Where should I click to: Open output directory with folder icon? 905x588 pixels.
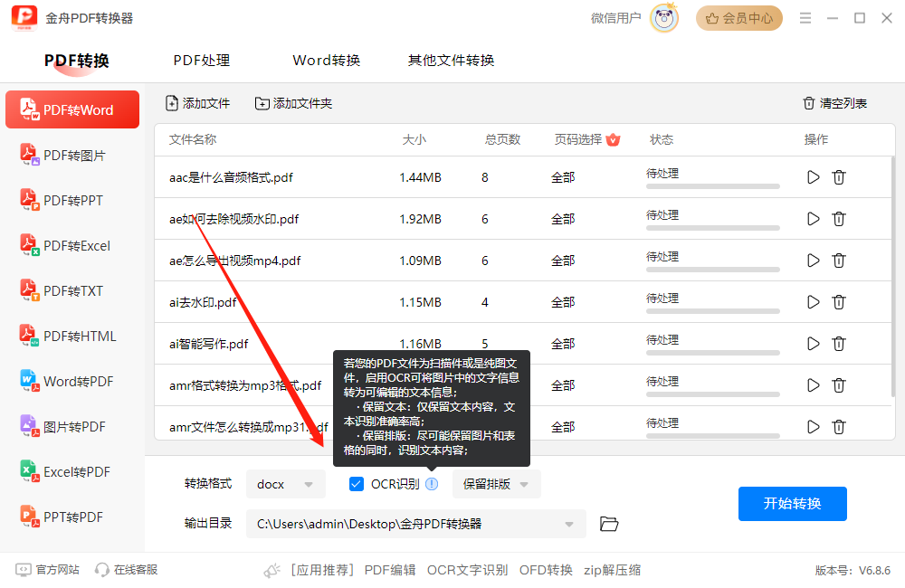608,524
